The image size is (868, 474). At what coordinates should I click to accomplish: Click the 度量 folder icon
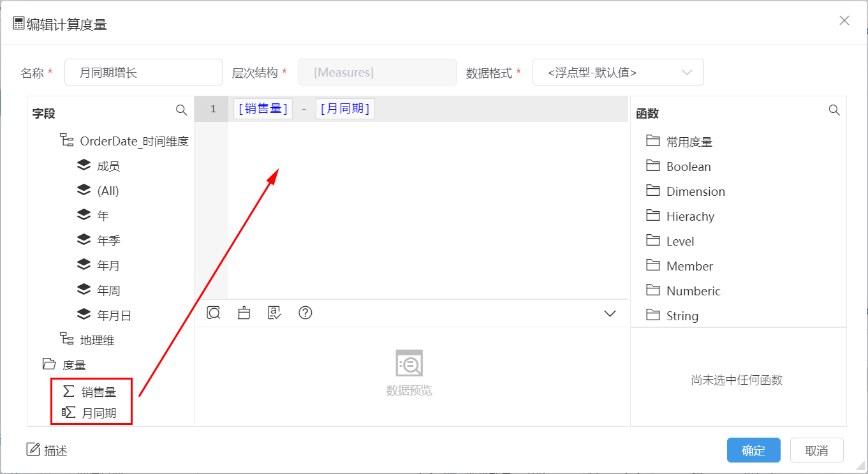(49, 364)
